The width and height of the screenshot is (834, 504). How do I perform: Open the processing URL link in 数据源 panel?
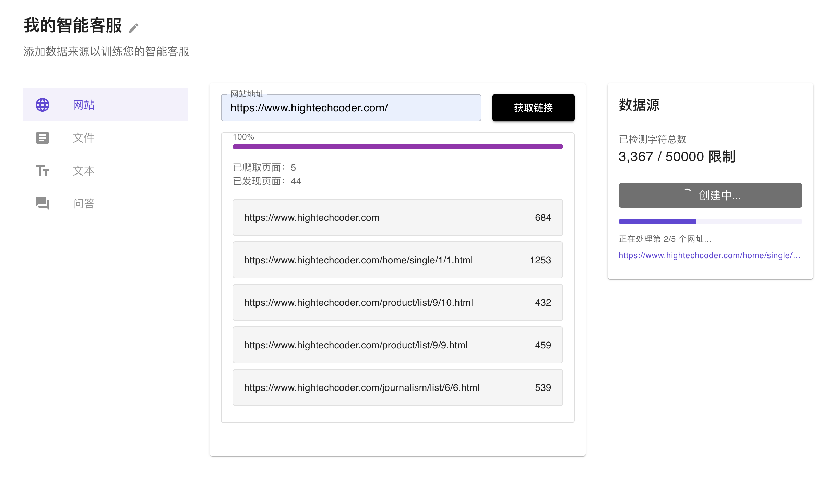pos(710,255)
